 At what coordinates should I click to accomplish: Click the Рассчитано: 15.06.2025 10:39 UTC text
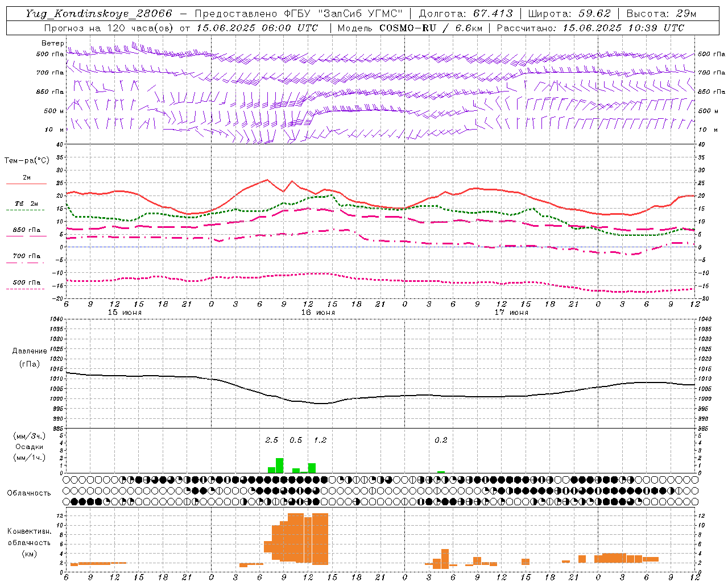590,28
